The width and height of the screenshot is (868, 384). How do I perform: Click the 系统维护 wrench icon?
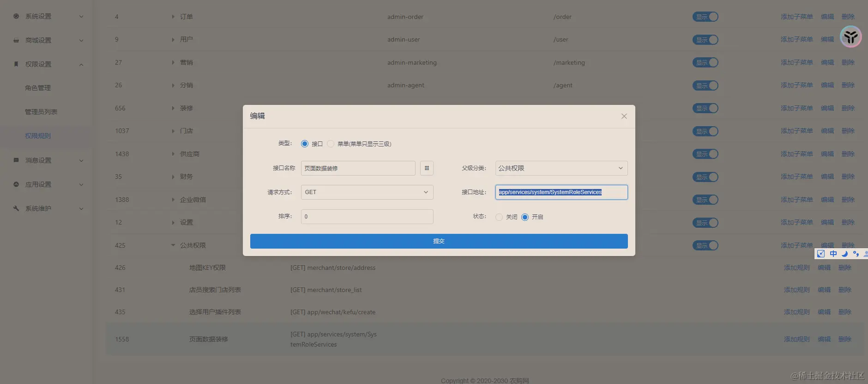[x=16, y=208]
